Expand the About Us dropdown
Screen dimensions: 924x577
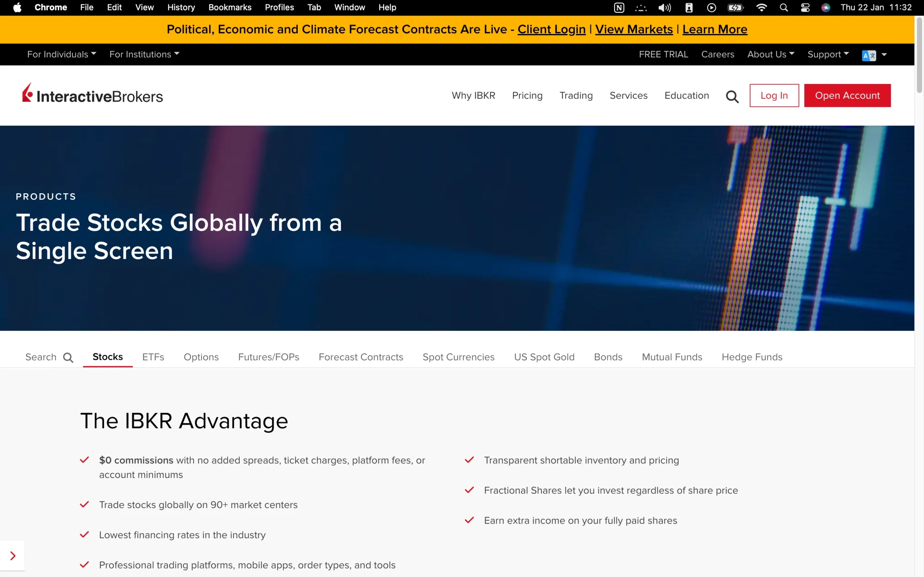coord(770,54)
